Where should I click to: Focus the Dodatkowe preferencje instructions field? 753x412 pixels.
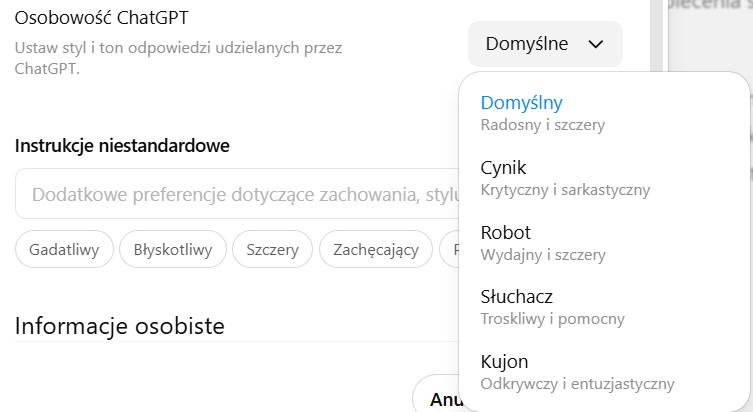235,194
